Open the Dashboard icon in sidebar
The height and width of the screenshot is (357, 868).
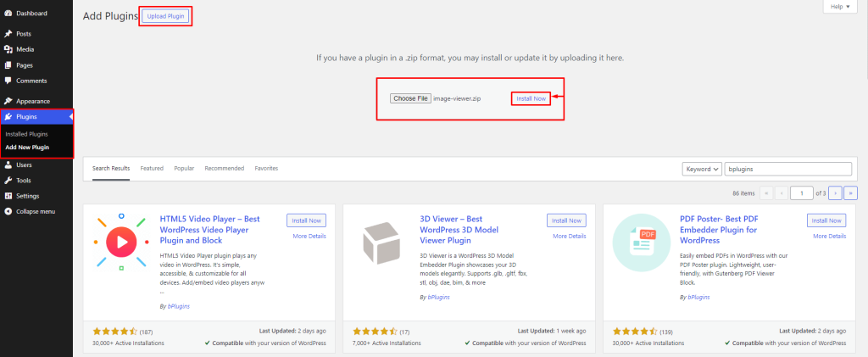point(8,14)
